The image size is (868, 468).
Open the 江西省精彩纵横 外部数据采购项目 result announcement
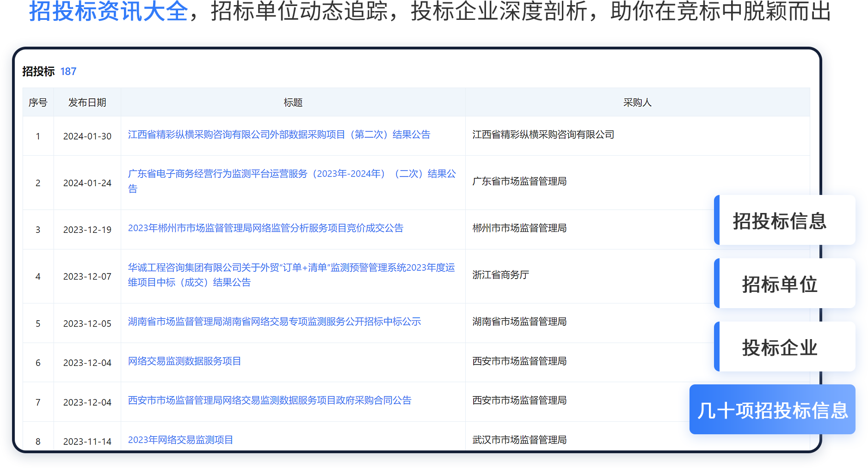pos(279,134)
